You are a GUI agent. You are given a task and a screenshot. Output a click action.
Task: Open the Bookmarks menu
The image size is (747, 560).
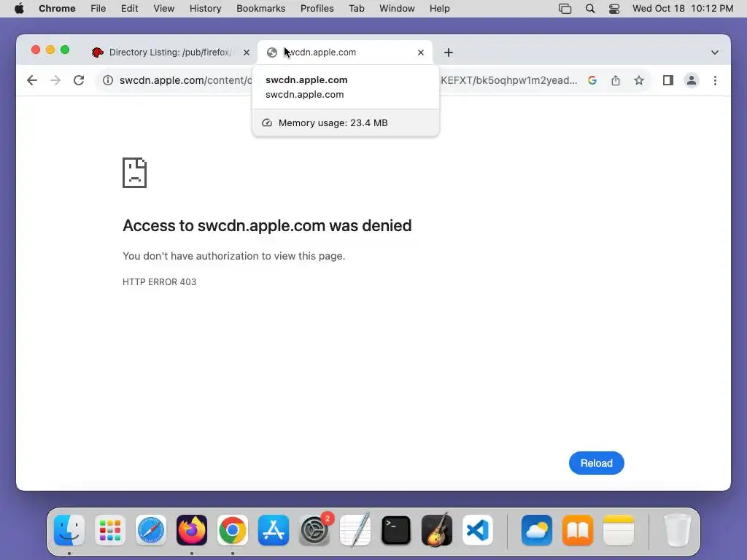(260, 9)
